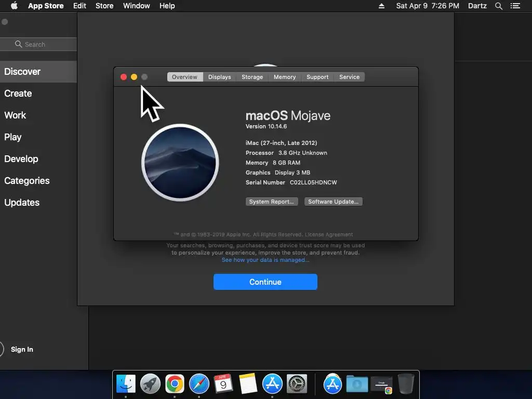Image resolution: width=532 pixels, height=399 pixels.
Task: Switch to the Displays tab
Action: click(220, 77)
